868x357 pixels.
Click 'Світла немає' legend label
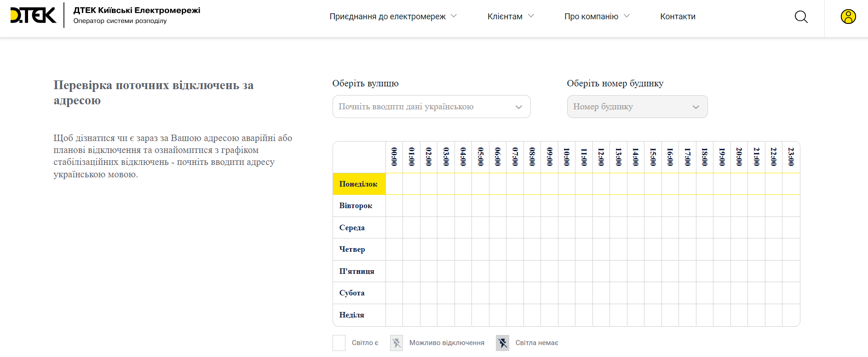click(537, 343)
